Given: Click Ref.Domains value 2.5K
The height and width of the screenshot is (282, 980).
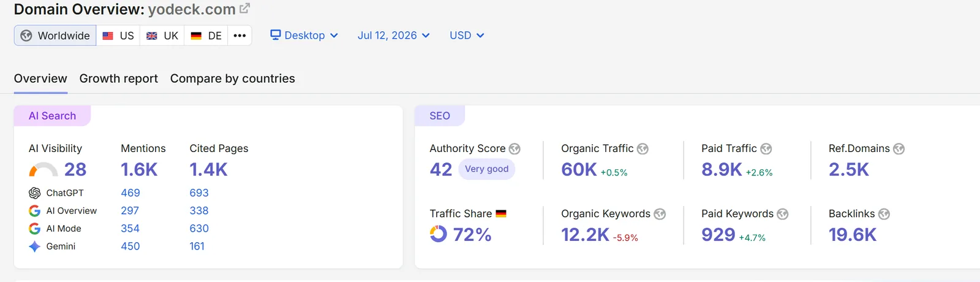Looking at the screenshot, I should tap(849, 170).
